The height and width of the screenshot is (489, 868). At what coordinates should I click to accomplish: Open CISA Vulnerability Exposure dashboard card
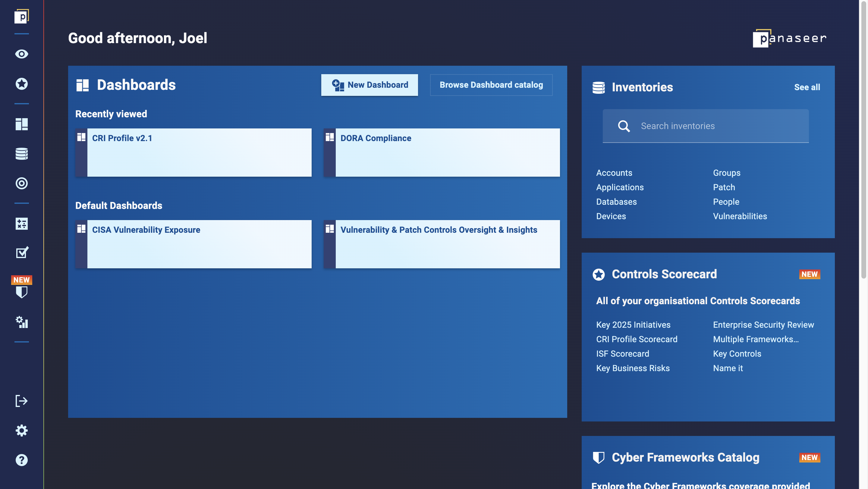coord(193,244)
